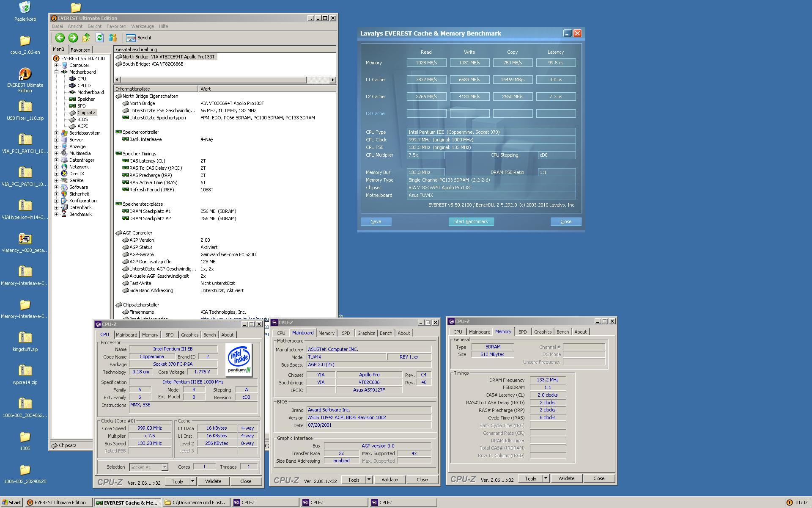Switch to SPD tab in CPU-Z Mainboard window

tap(346, 333)
